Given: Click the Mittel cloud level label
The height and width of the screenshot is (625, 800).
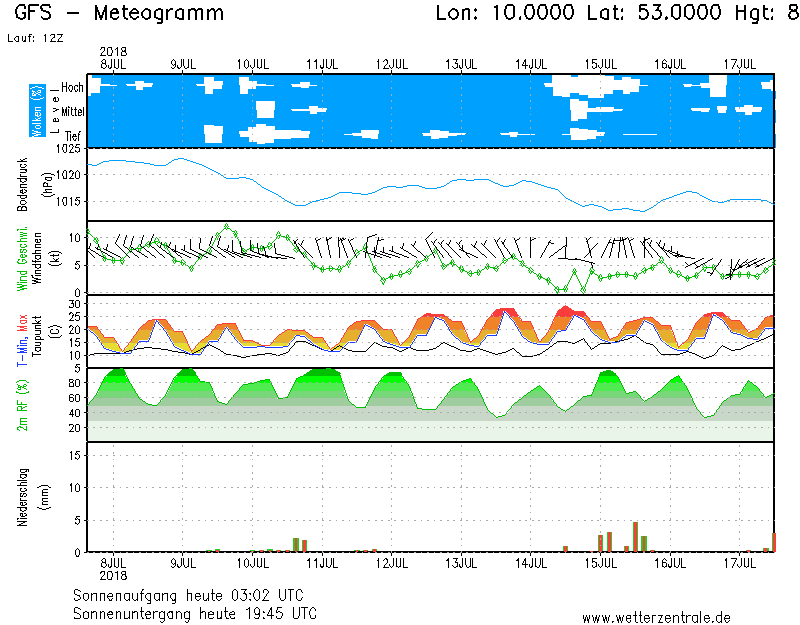Looking at the screenshot, I should (72, 111).
